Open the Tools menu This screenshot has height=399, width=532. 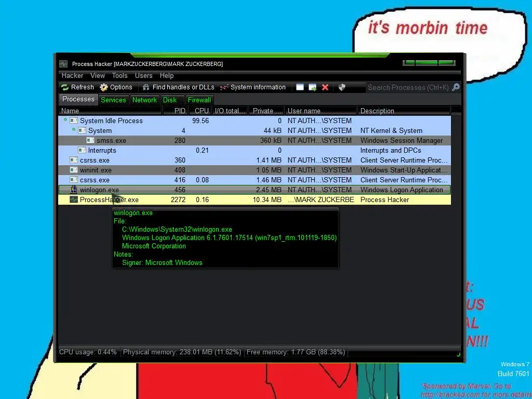tap(120, 76)
